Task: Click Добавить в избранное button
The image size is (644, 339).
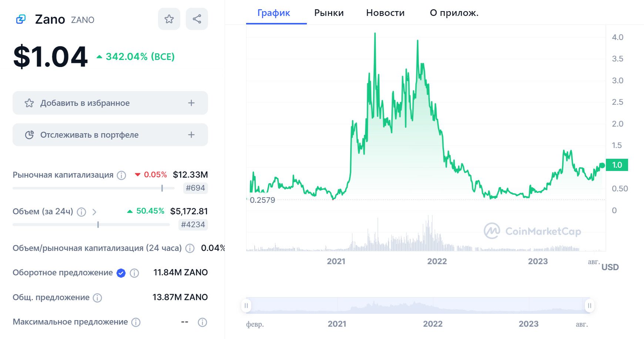Action: tap(110, 103)
